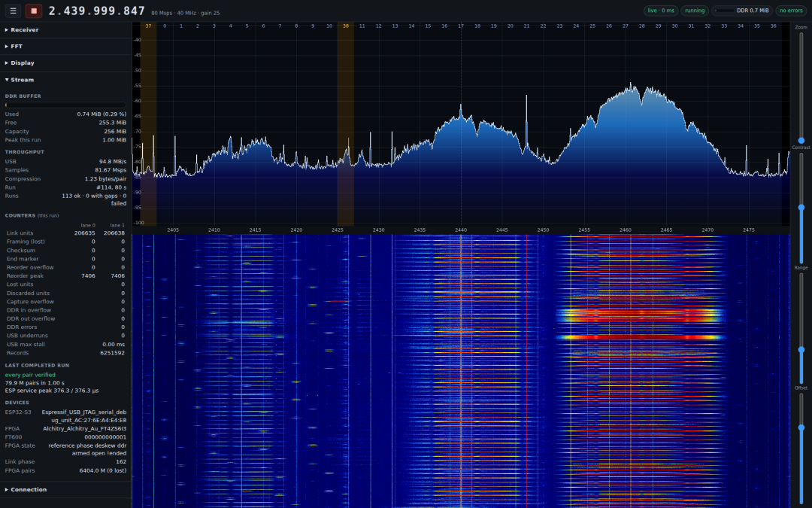Click the 'live · 0 ms' status pill

pyautogui.click(x=661, y=11)
